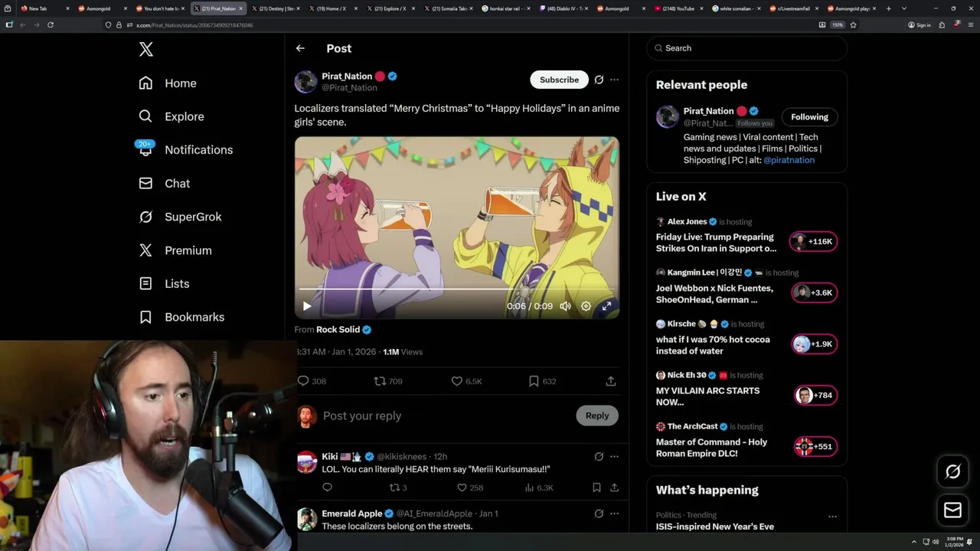Click Grok icon on Emerald Apple's reply
Viewport: 980px width, 551px height.
point(599,514)
